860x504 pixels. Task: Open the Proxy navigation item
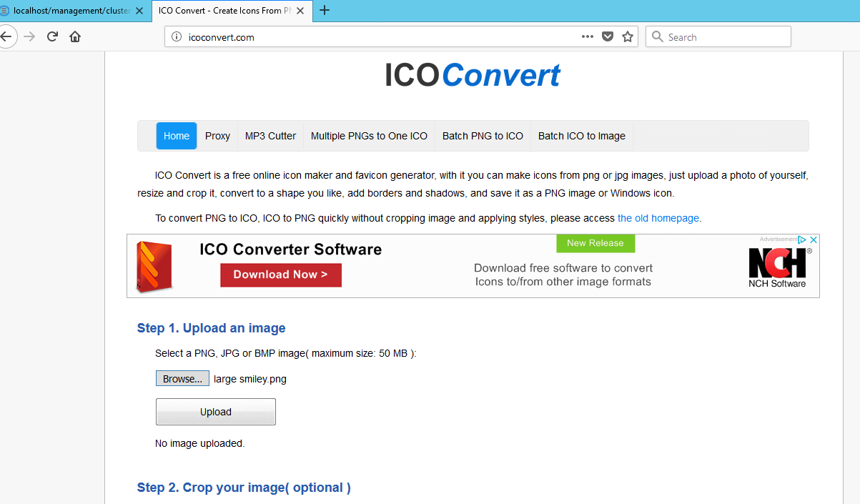click(x=217, y=136)
